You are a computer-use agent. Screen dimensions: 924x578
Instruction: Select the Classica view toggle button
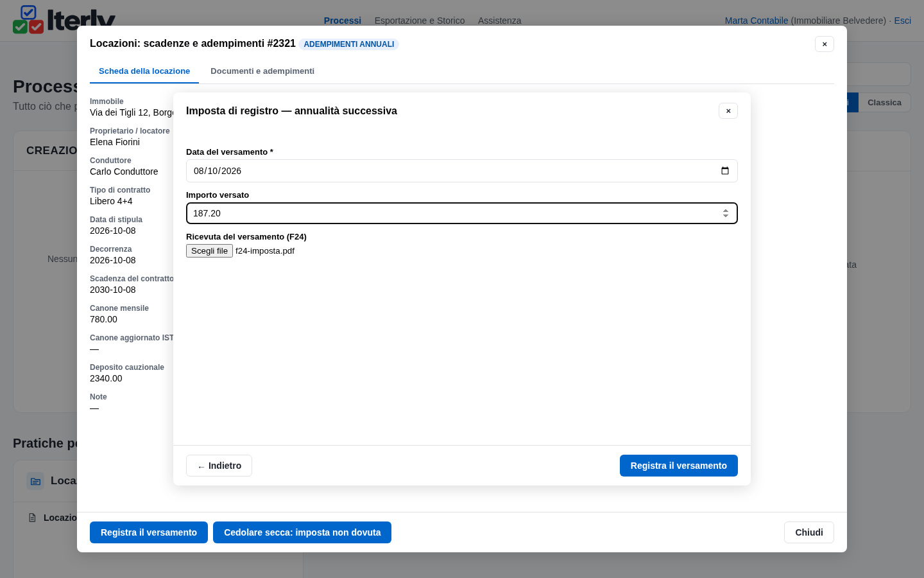(x=884, y=103)
